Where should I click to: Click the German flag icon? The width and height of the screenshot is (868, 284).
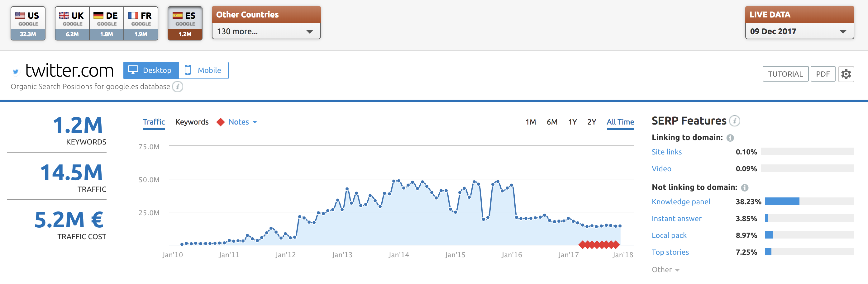[98, 15]
